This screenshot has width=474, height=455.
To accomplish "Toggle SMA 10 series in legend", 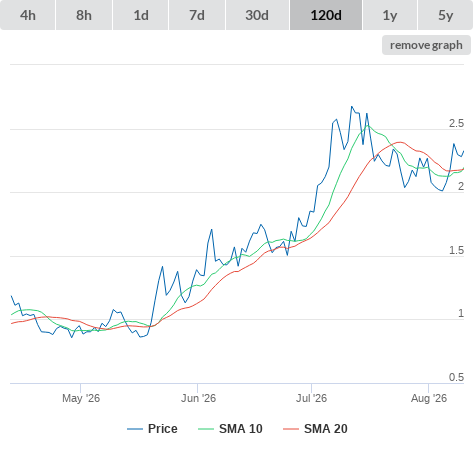I will [230, 429].
